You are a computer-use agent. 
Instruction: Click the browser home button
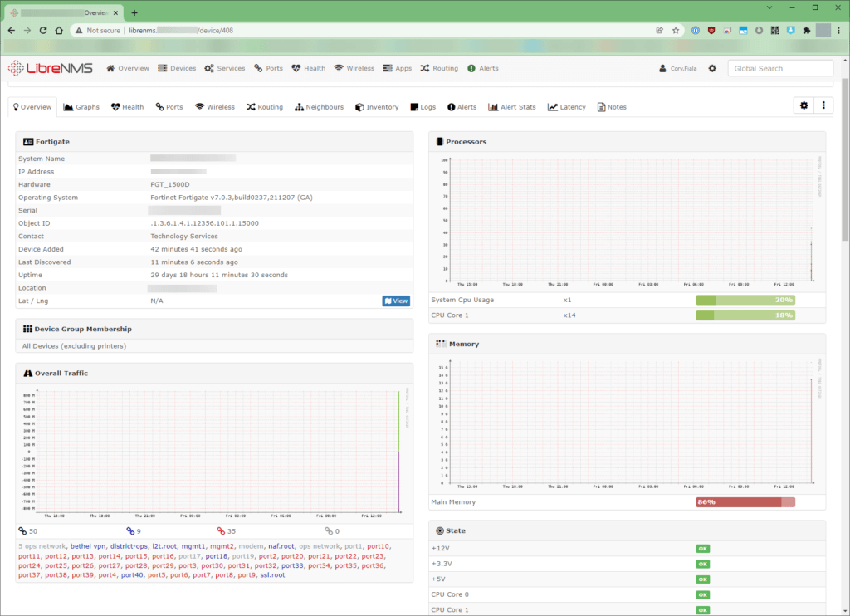pos(59,31)
